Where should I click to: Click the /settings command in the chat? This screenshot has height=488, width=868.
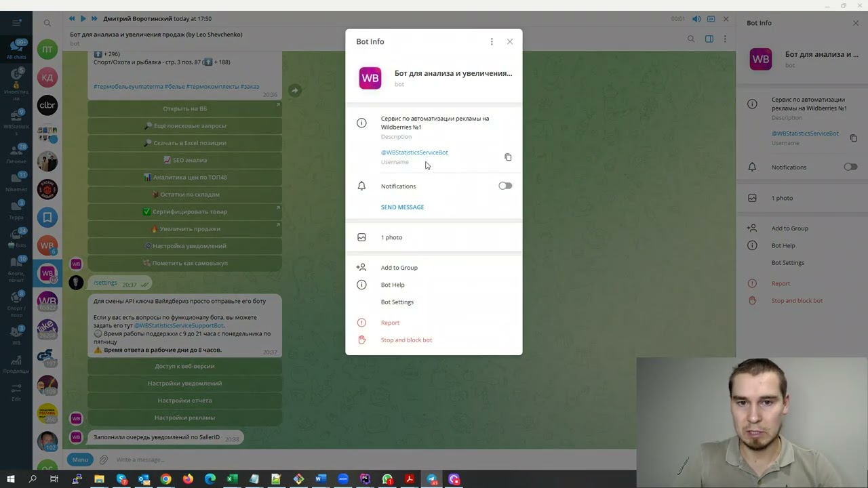105,283
